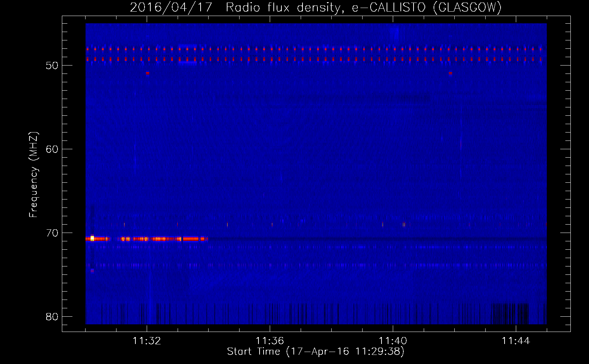Click the 'Frequency (MHZ)' axis label
The image size is (589, 364).
33,175
